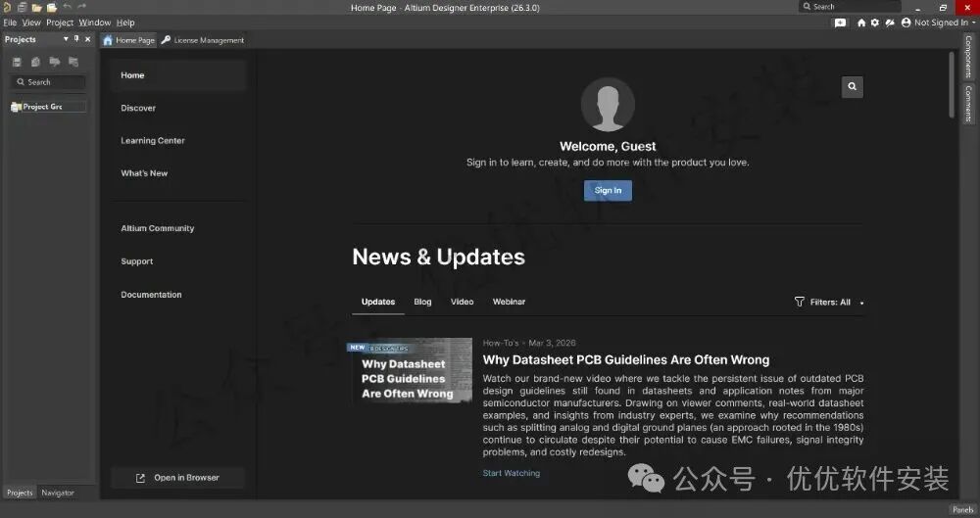Select the Video news tab

(x=462, y=302)
